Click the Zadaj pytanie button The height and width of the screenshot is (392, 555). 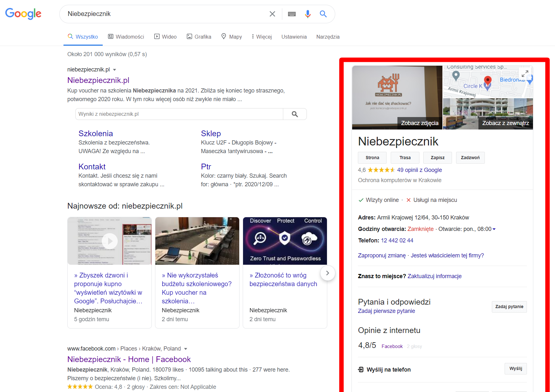509,307
